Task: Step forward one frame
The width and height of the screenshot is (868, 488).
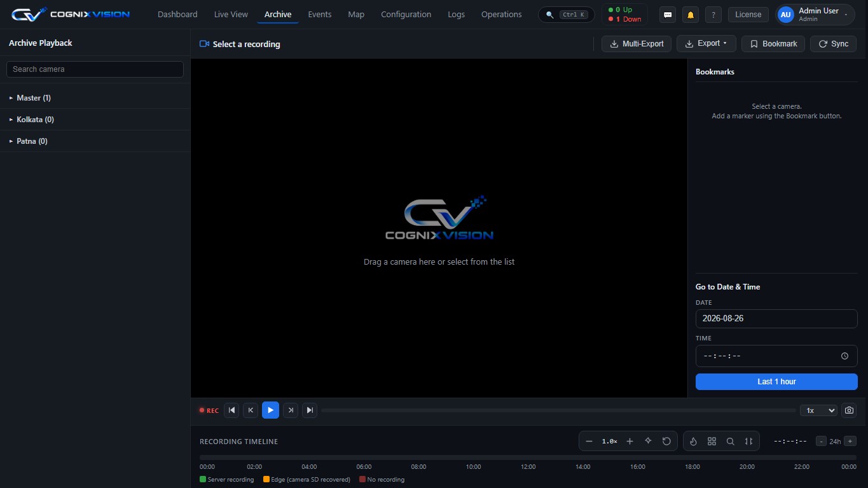Action: (x=291, y=410)
